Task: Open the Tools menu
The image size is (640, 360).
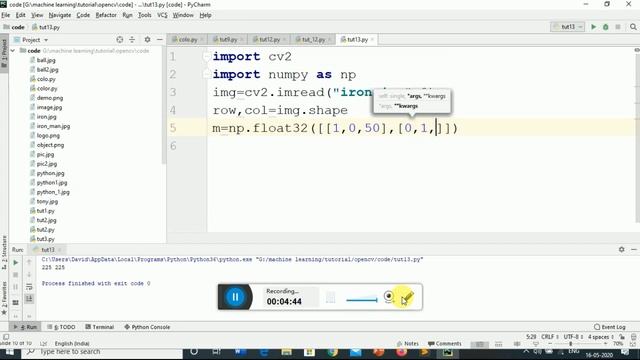Action: tap(144, 15)
